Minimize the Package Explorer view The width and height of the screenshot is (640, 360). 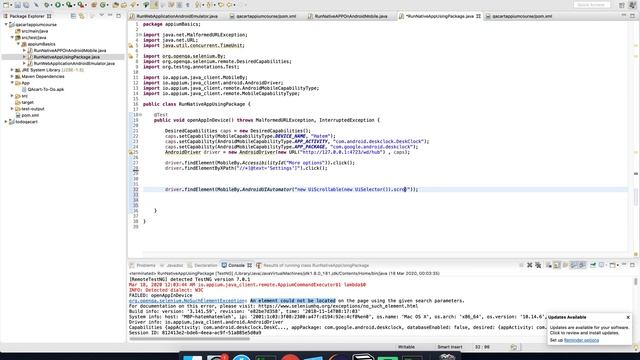110,16
